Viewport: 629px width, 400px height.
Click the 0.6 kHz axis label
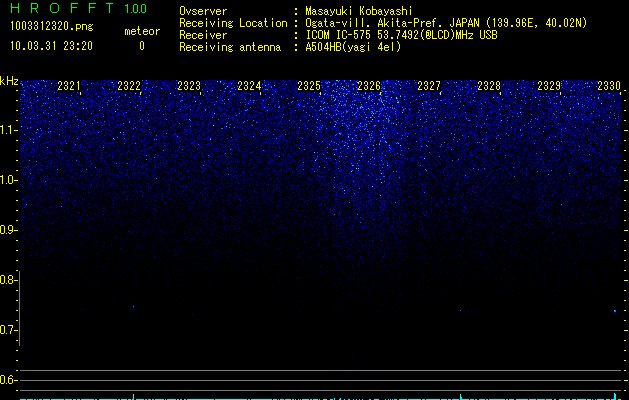[x=7, y=380]
